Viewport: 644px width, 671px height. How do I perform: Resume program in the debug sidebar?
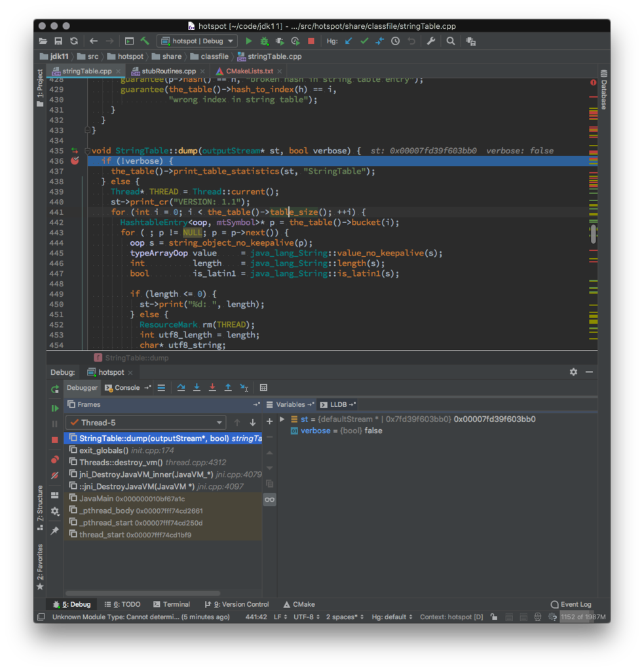(55, 408)
